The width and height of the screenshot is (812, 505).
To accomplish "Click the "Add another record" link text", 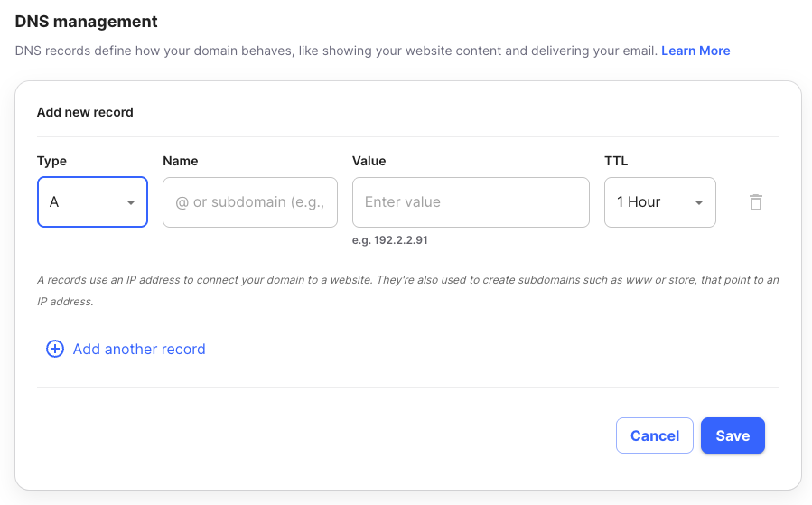I will (139, 350).
